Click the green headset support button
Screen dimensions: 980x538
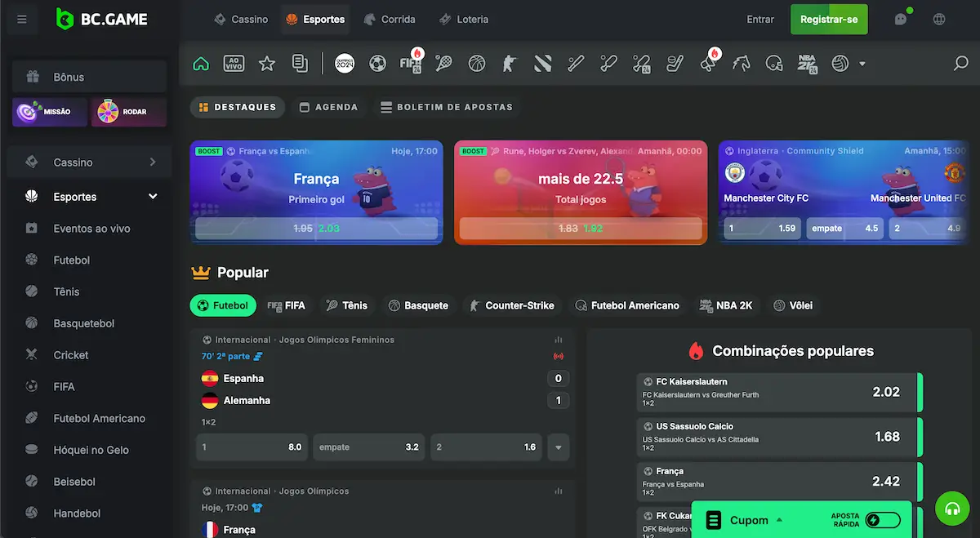coord(951,508)
